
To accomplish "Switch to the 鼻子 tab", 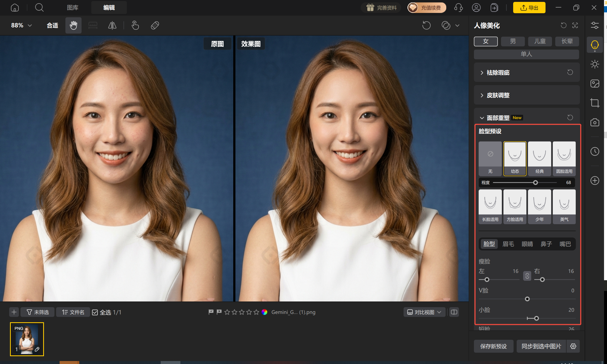I will point(546,244).
